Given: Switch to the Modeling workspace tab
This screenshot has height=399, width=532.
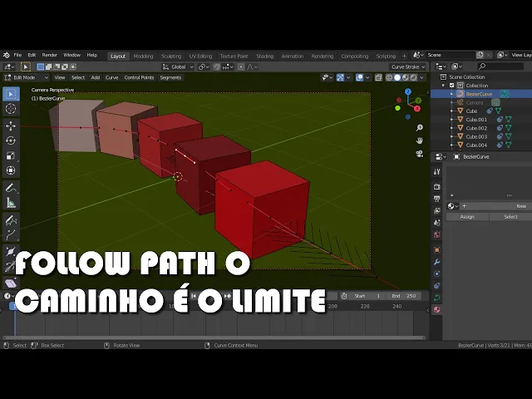Looking at the screenshot, I should click(143, 57).
